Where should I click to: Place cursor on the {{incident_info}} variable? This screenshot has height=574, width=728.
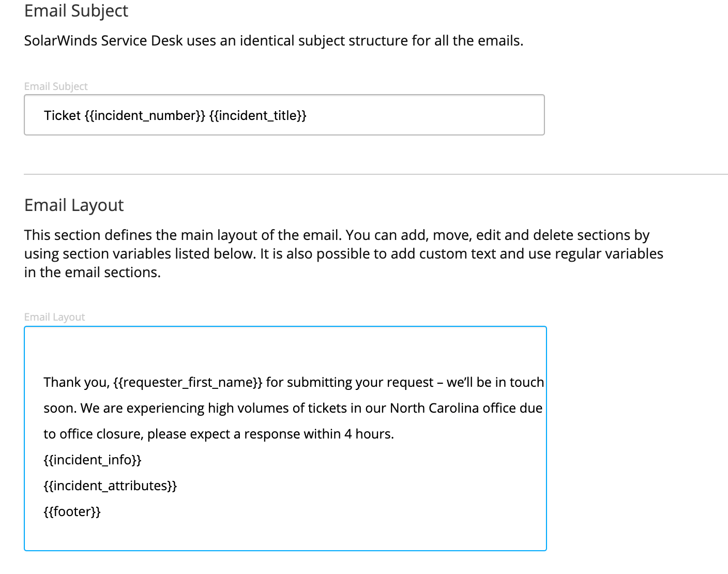[93, 460]
